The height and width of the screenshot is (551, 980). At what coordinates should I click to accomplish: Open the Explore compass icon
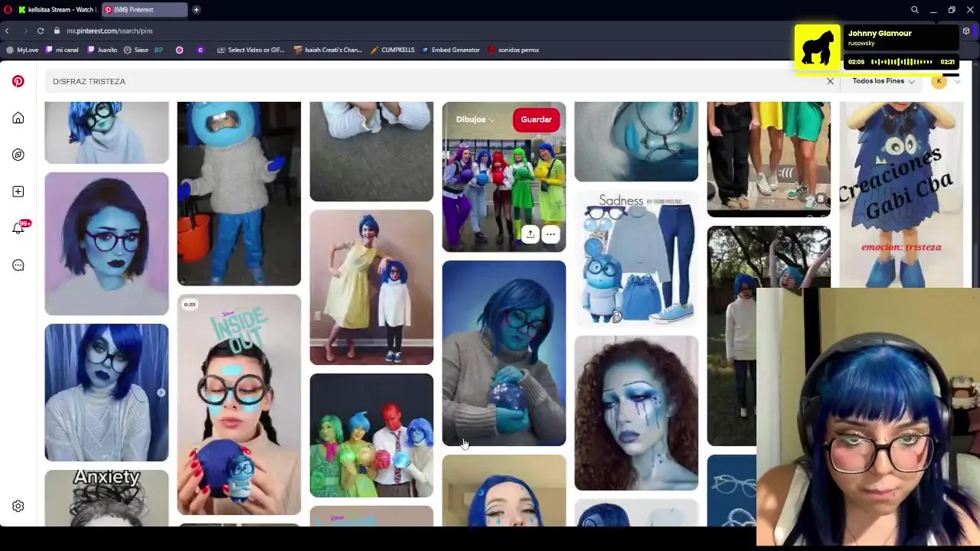[18, 155]
